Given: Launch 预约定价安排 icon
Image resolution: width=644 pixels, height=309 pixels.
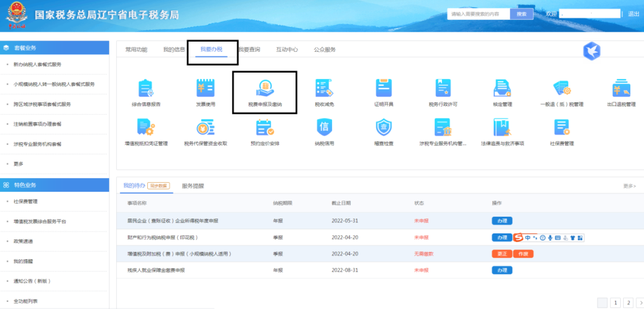Looking at the screenshot, I should pyautogui.click(x=265, y=129).
